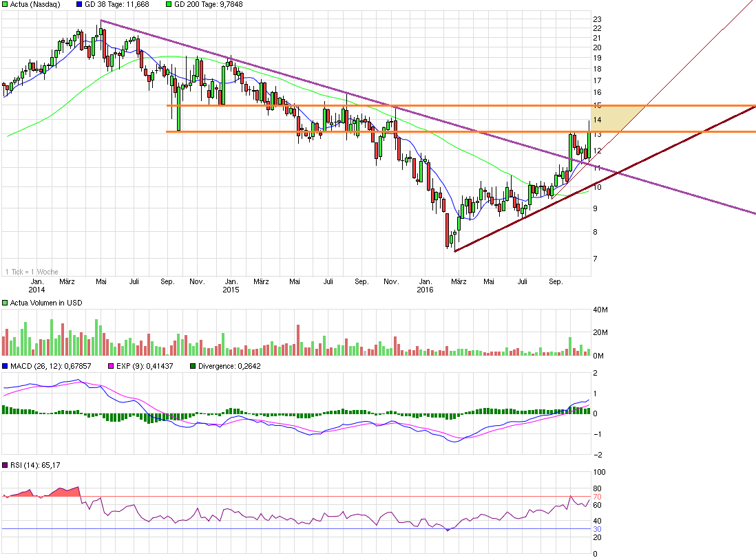Click the dark green Divergence legend square
Screen dimensions: 756x560
coord(193,366)
